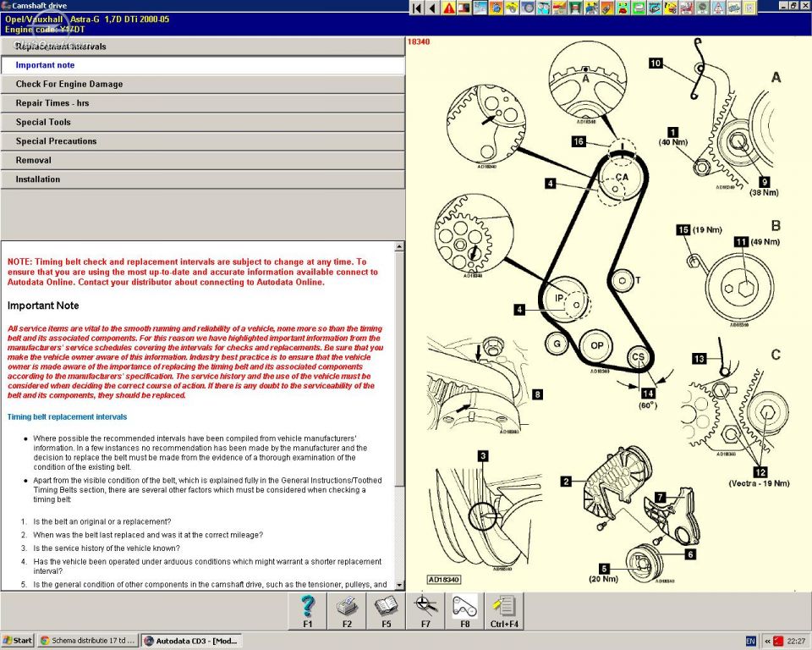Click the 'Important Note' heading text
This screenshot has height=650, width=812.
[x=43, y=306]
